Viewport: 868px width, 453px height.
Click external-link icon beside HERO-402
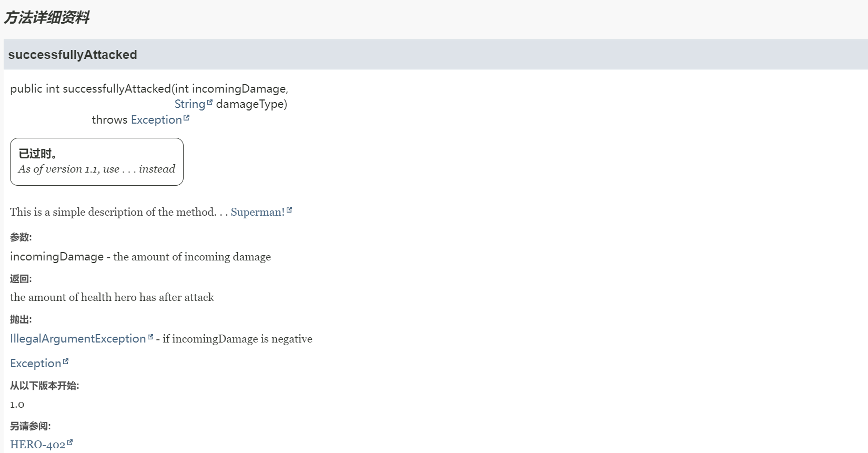click(70, 442)
